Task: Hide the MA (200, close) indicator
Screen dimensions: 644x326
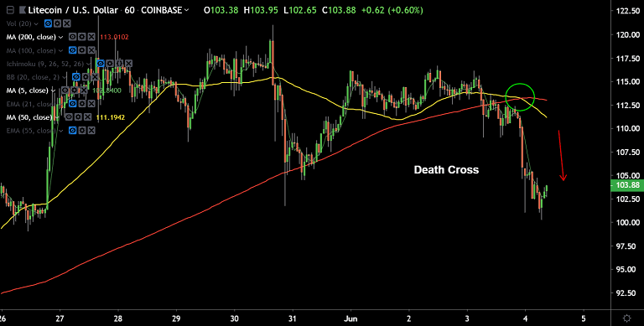Action: click(72, 37)
